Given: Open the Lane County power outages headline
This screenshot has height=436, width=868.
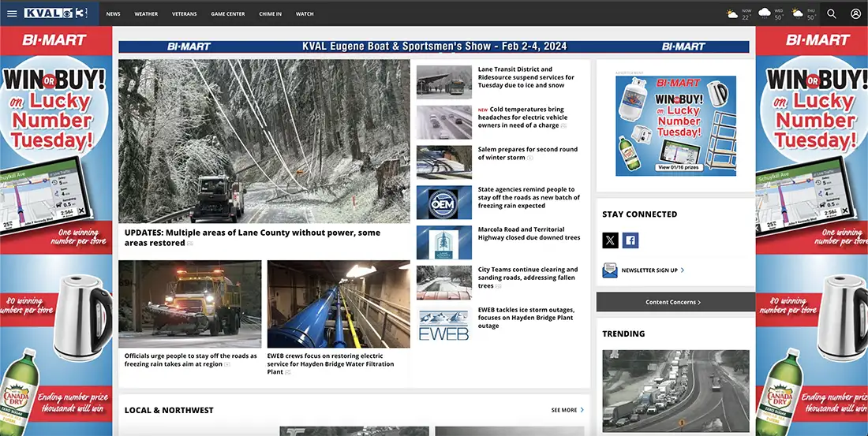Looking at the screenshot, I should [x=253, y=238].
